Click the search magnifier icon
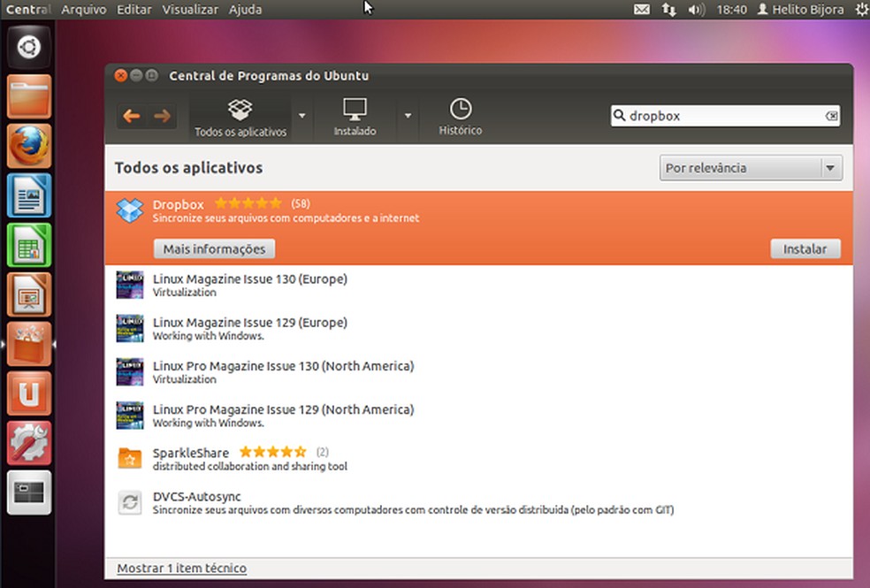 619,115
